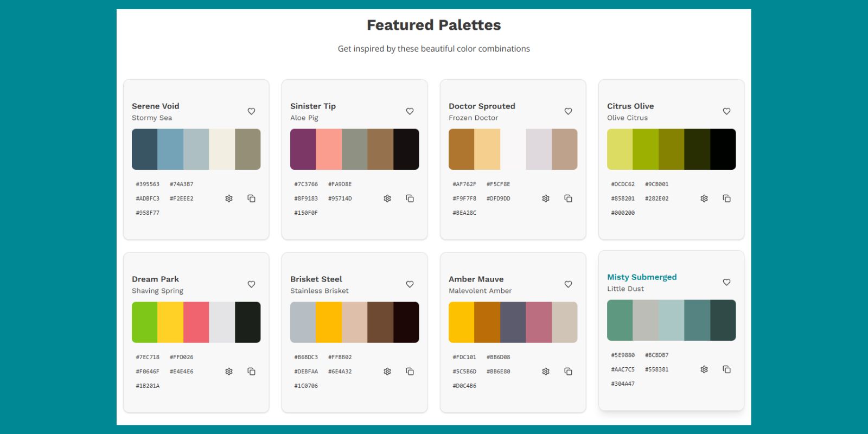The image size is (868, 434).
Task: Pick the black swatch in Citrus Olive
Action: [x=723, y=149]
